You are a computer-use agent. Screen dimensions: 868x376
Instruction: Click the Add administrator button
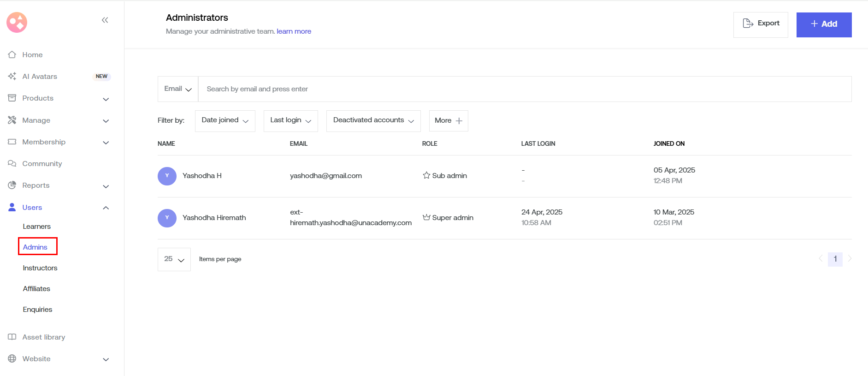click(x=824, y=24)
